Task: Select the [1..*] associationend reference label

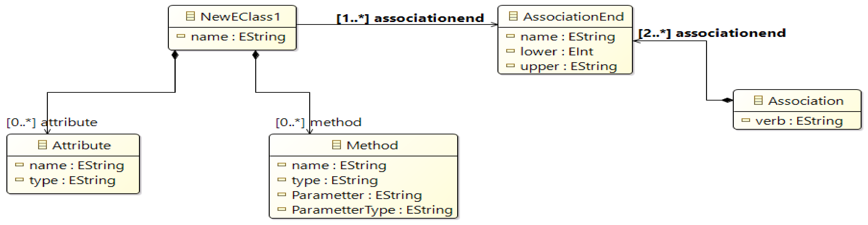Action: point(410,18)
